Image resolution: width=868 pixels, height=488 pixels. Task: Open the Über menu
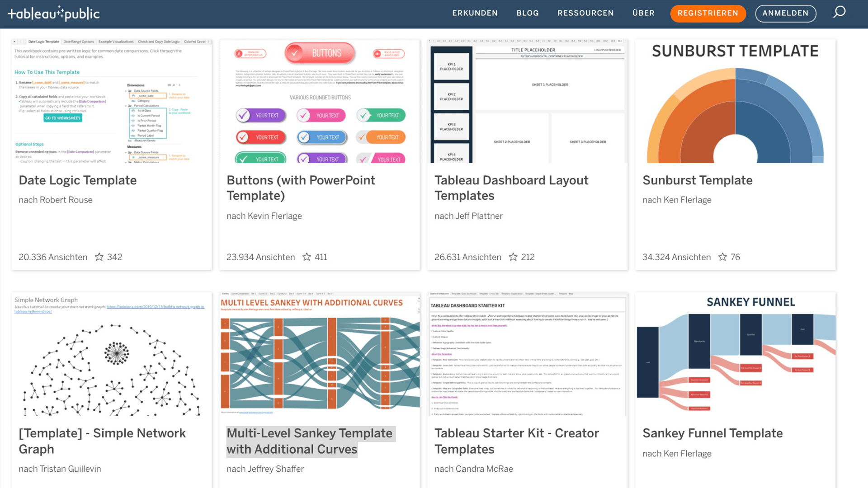pyautogui.click(x=643, y=13)
